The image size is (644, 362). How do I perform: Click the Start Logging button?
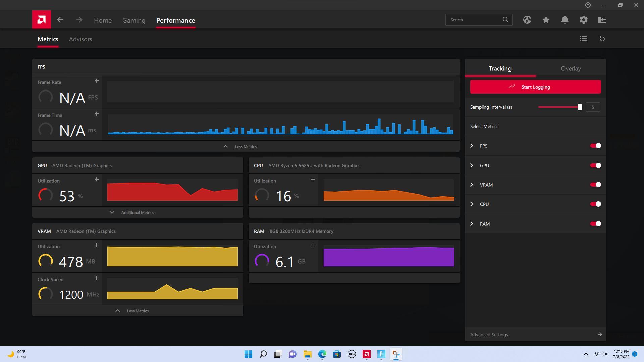coord(535,87)
